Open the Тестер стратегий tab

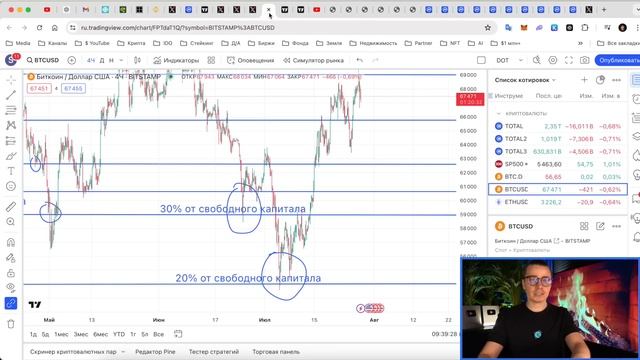pyautogui.click(x=213, y=352)
